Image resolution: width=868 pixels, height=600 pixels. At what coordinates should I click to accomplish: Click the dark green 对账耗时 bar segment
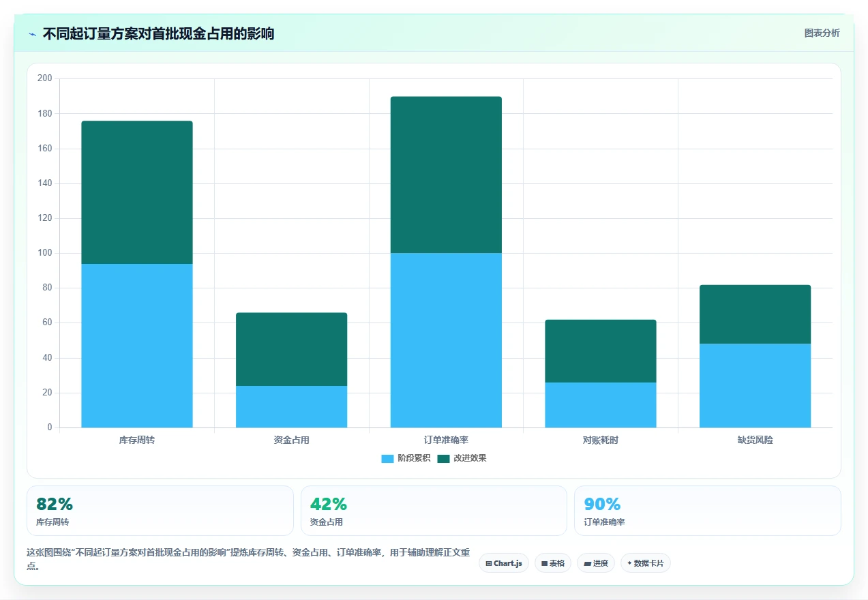tap(601, 351)
